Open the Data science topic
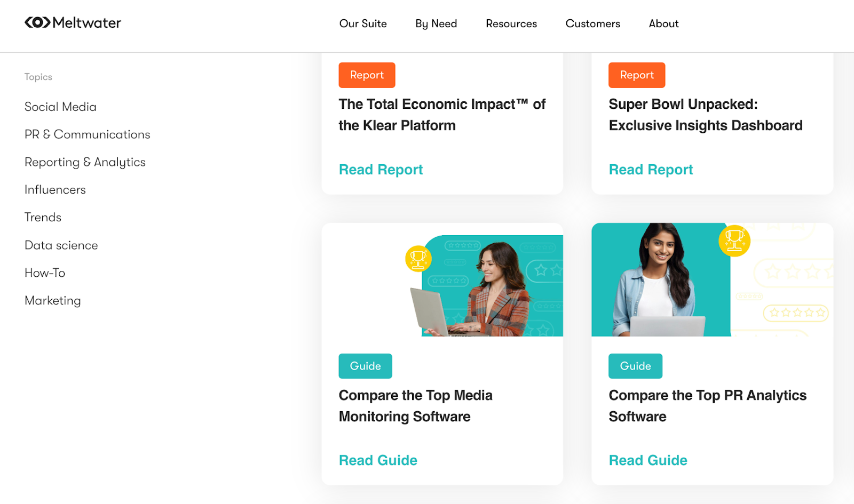Viewport: 854px width, 504px height. 61,245
